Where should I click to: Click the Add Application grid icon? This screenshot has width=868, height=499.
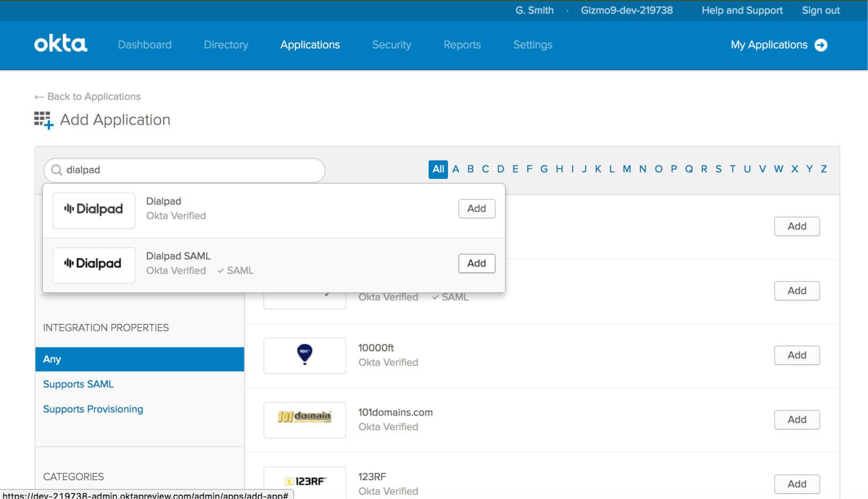pyautogui.click(x=42, y=120)
